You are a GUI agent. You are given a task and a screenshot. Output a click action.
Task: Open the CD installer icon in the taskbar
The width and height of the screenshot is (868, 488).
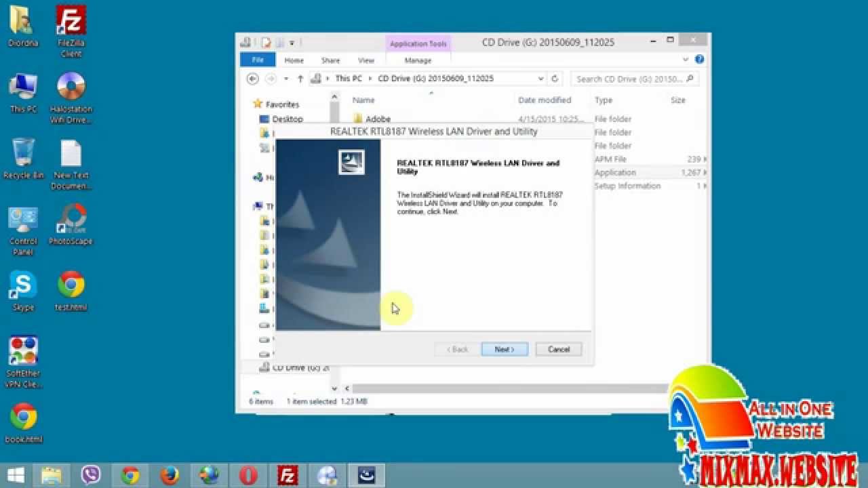click(x=328, y=475)
